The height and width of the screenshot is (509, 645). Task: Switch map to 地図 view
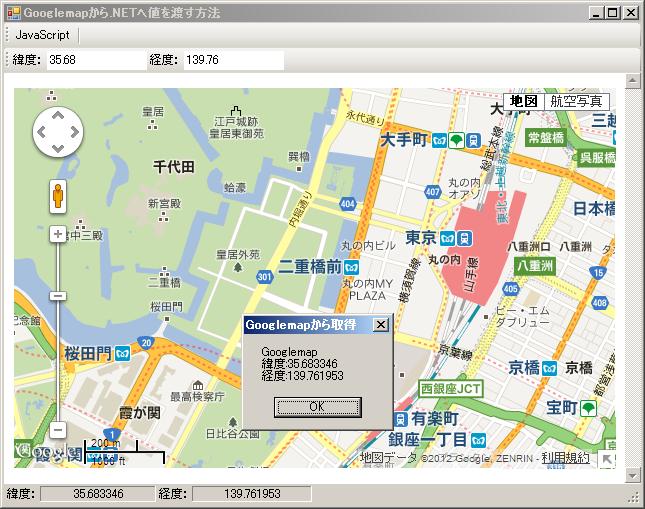tap(523, 101)
